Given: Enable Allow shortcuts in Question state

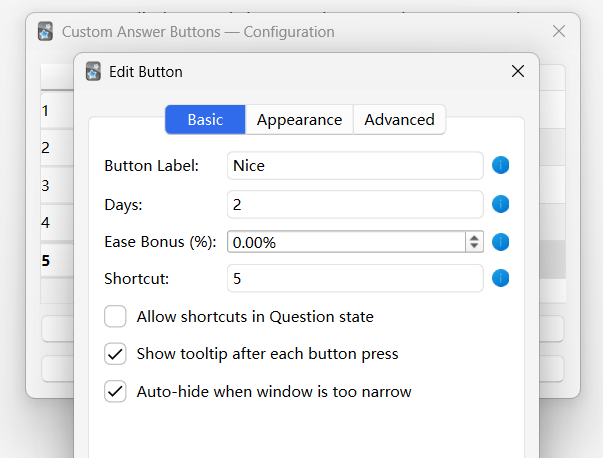Looking at the screenshot, I should pyautogui.click(x=115, y=316).
